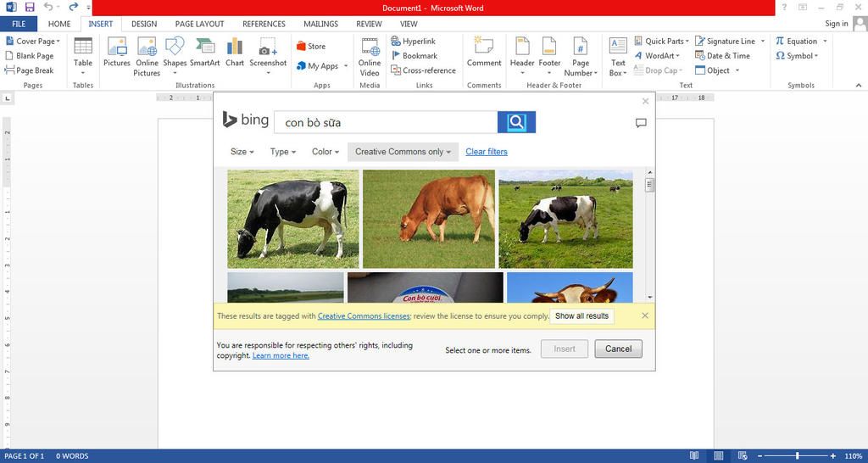Image resolution: width=868 pixels, height=463 pixels.
Task: Click the feedback speech bubble icon in the dialog
Action: [x=641, y=123]
